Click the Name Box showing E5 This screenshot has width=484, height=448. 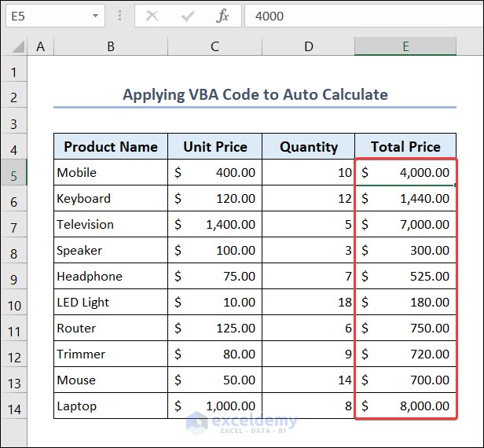[46, 16]
